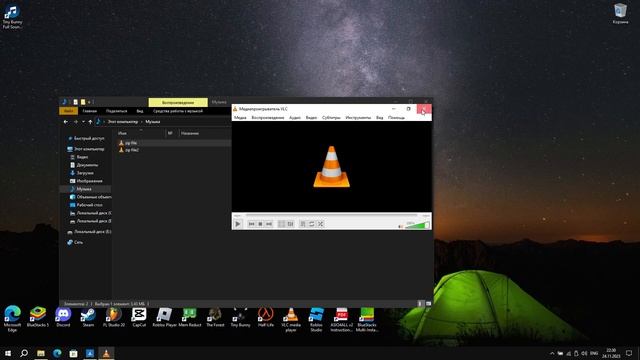Open Корзина recycle bin icon
The image size is (640, 360).
click(x=620, y=13)
